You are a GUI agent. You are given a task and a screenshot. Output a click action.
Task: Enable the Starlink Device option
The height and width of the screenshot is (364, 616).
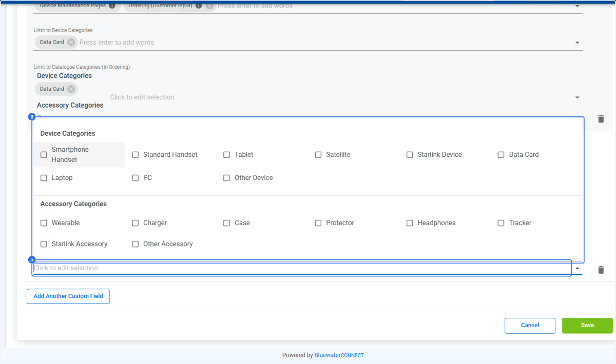(x=410, y=154)
